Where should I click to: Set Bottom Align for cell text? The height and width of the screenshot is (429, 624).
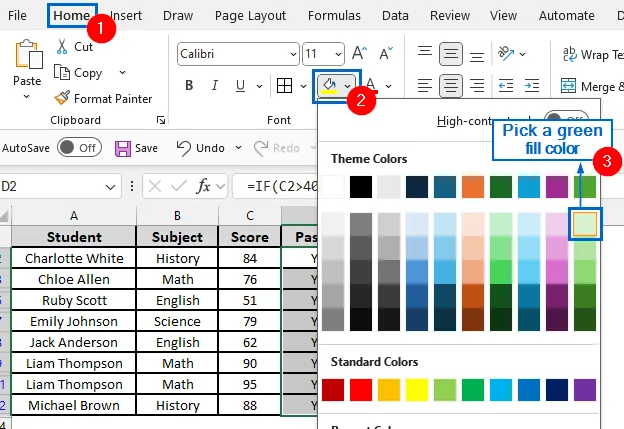[x=477, y=57]
